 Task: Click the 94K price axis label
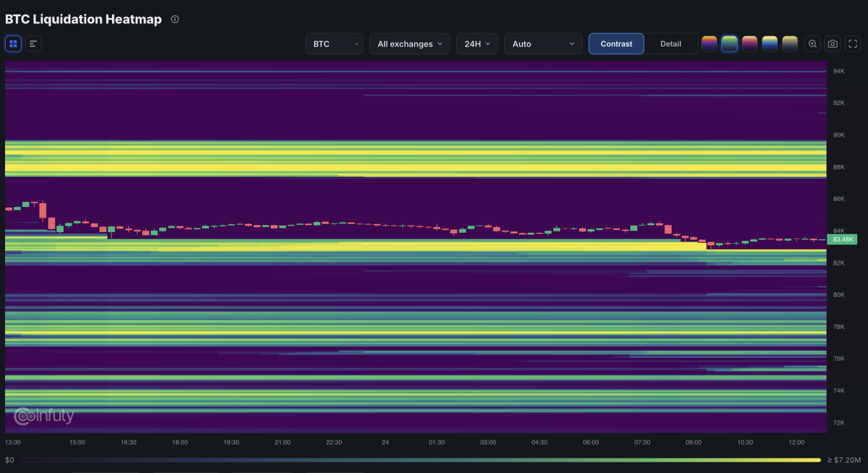coord(838,72)
